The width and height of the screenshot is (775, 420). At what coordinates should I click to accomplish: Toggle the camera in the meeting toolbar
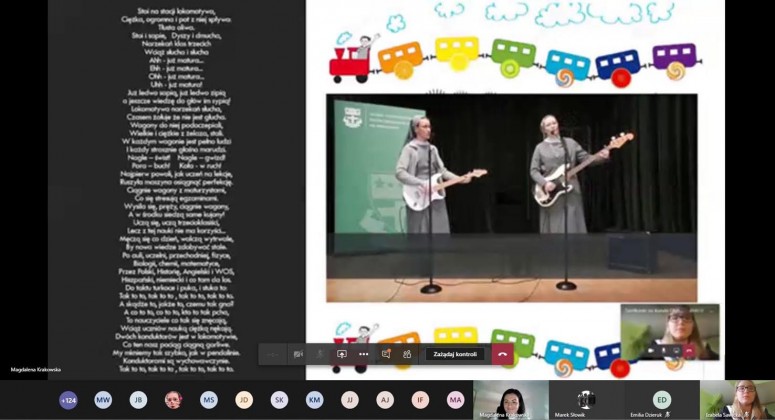[x=298, y=354]
